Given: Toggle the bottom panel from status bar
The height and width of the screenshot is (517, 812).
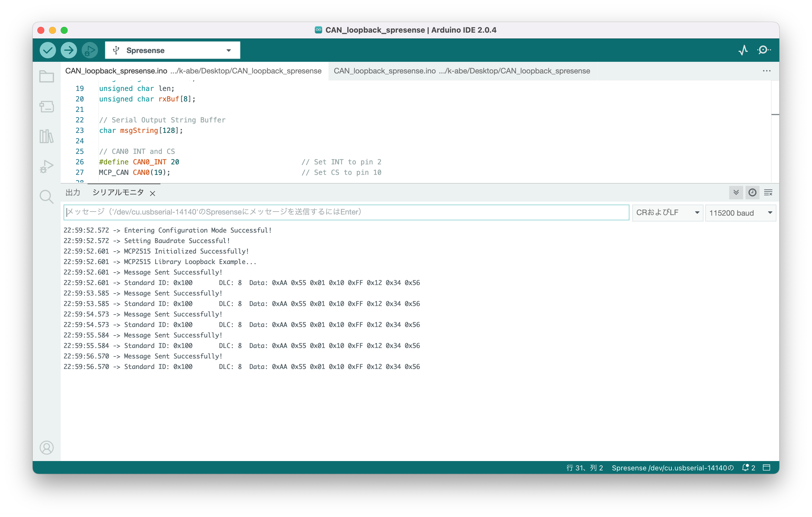Looking at the screenshot, I should pos(766,467).
